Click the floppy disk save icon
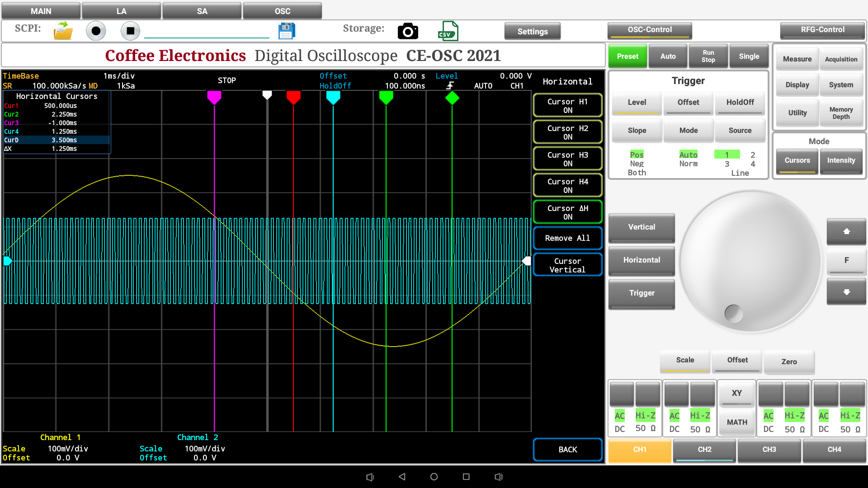 point(286,31)
